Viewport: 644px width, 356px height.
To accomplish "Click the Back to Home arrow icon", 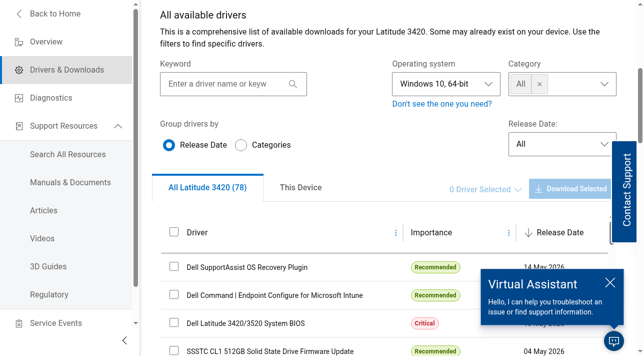I will 19,14.
